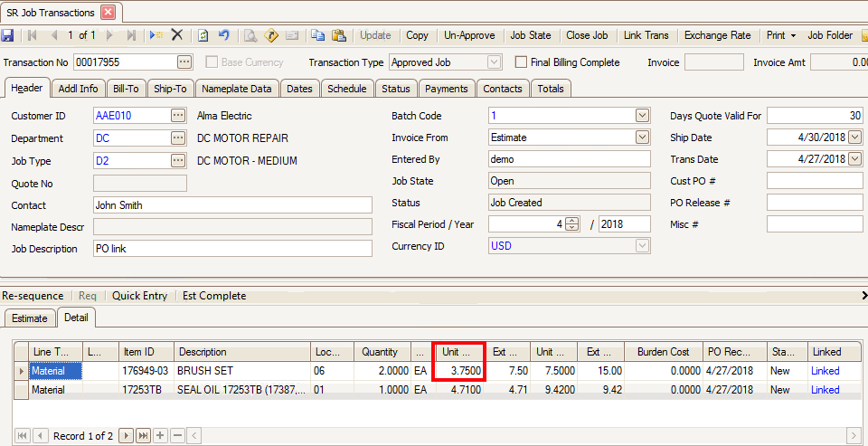
Task: Expand the Batch Code dropdown
Action: click(x=642, y=116)
